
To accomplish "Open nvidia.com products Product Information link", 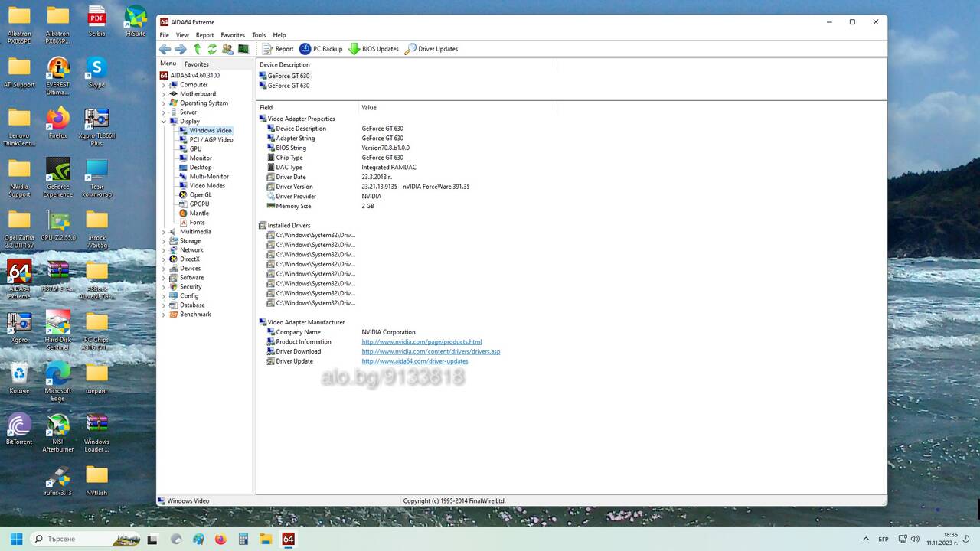I will (422, 342).
